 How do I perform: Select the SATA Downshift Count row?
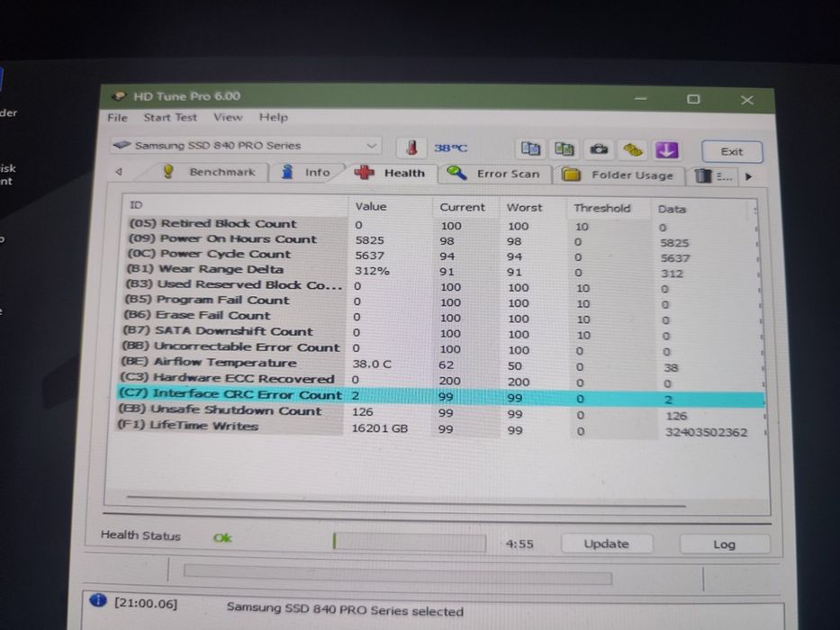click(439, 333)
